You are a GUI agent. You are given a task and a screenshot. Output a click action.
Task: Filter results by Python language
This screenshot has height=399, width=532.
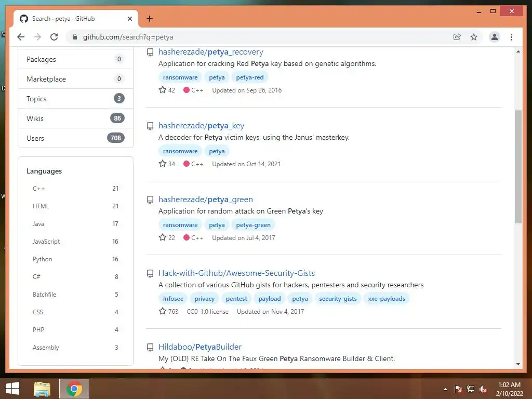pyautogui.click(x=75, y=259)
